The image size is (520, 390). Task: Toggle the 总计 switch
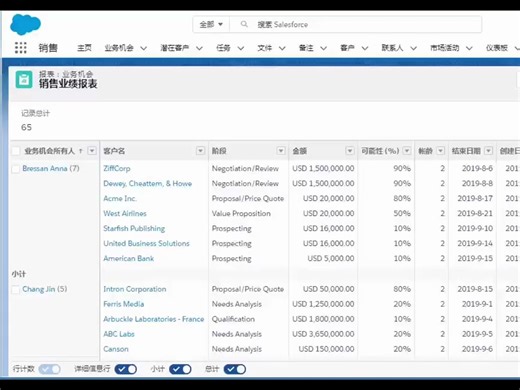click(235, 369)
